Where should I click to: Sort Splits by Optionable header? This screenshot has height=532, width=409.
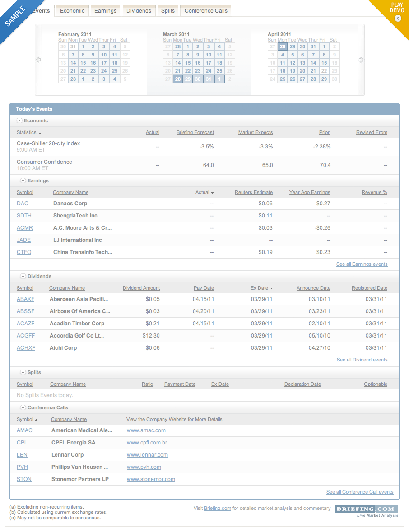pos(376,384)
